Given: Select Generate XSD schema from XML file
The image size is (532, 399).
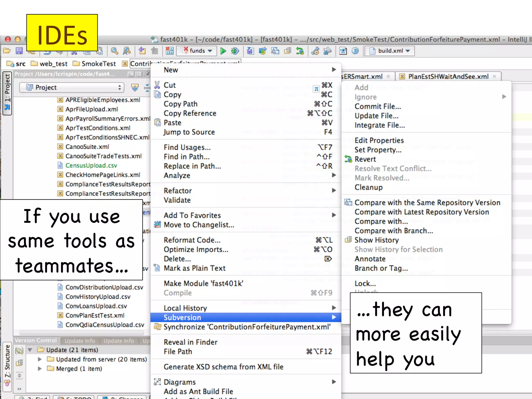Looking at the screenshot, I should pos(246,367).
